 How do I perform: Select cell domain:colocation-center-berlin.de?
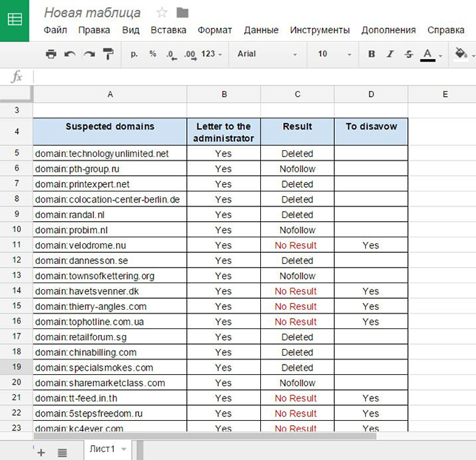click(x=110, y=200)
